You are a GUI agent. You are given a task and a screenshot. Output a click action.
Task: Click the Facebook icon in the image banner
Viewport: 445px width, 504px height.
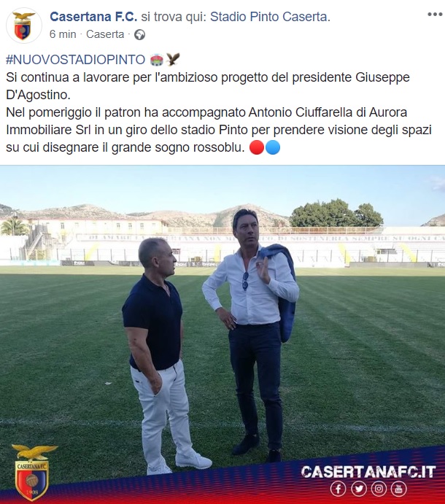(338, 489)
